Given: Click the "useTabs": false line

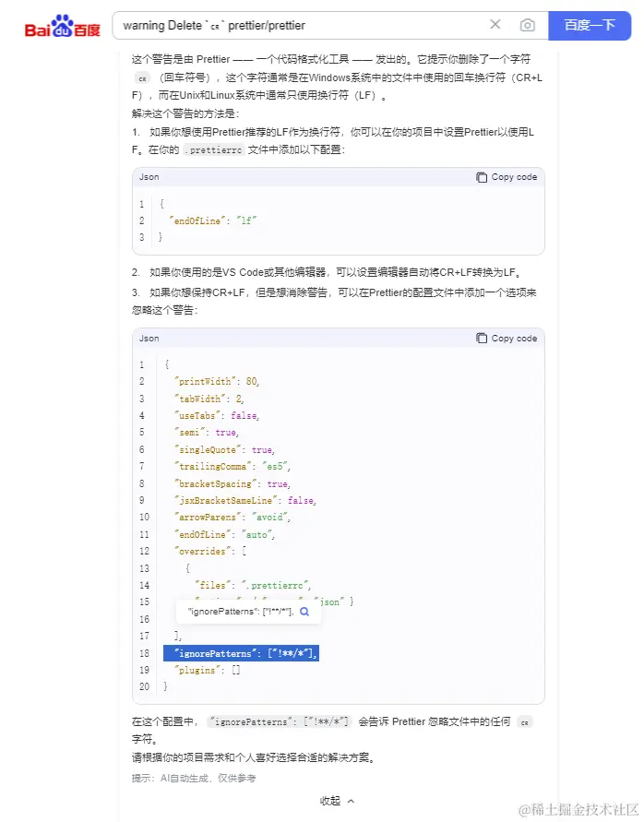Looking at the screenshot, I should tap(217, 415).
